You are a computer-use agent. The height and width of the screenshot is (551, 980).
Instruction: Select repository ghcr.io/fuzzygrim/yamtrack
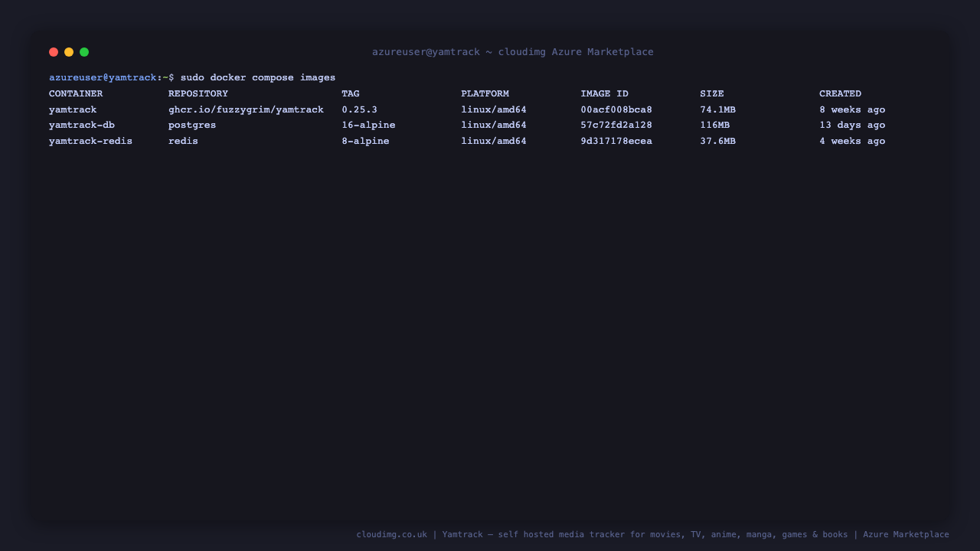click(x=246, y=110)
